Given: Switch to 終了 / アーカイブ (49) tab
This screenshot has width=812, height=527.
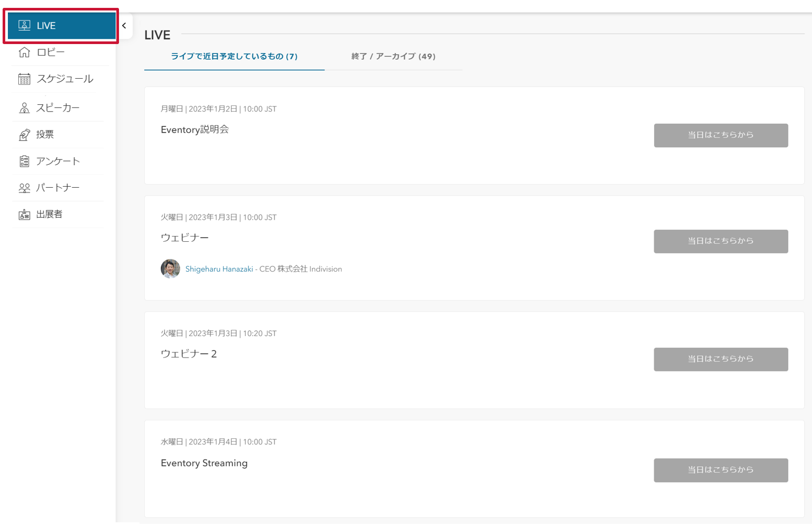Looking at the screenshot, I should (393, 57).
